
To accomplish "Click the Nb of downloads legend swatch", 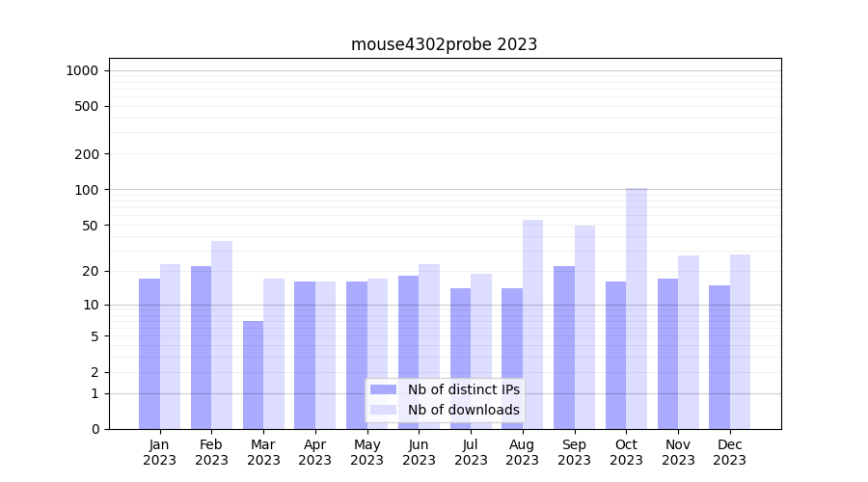I will coord(383,410).
